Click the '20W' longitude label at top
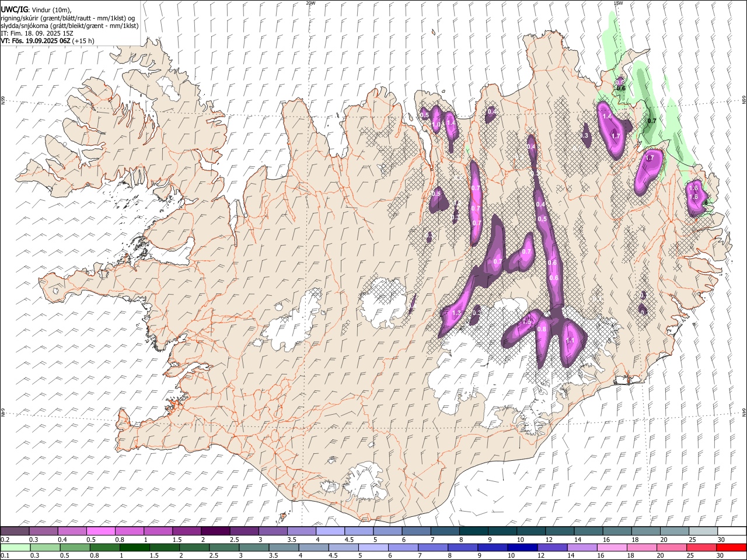This screenshot has width=747, height=560. [x=311, y=3]
